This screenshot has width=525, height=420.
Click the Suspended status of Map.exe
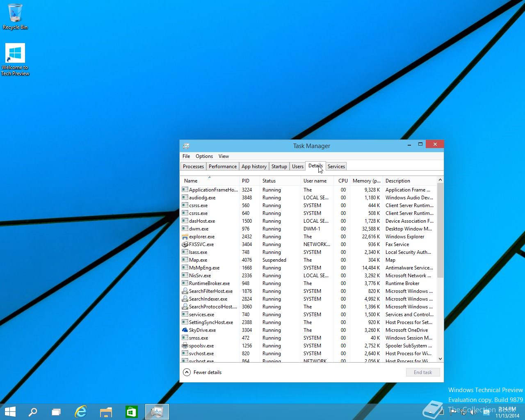click(x=274, y=260)
